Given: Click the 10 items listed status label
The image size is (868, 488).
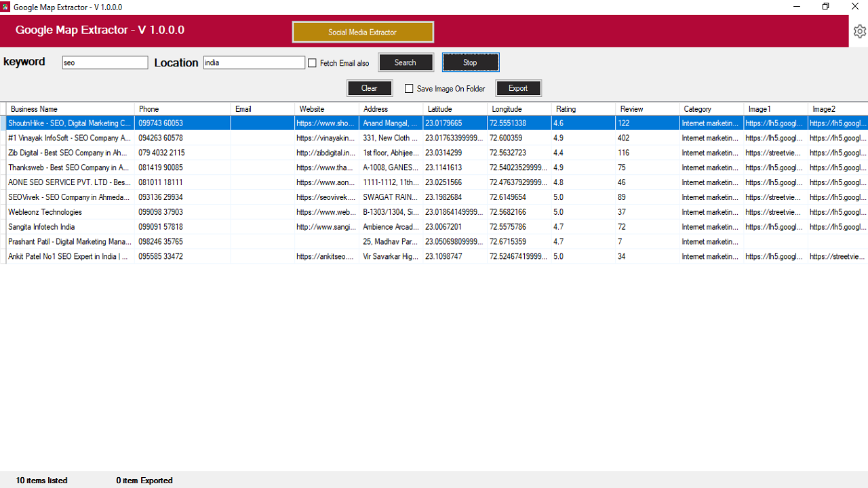Looking at the screenshot, I should point(41,480).
